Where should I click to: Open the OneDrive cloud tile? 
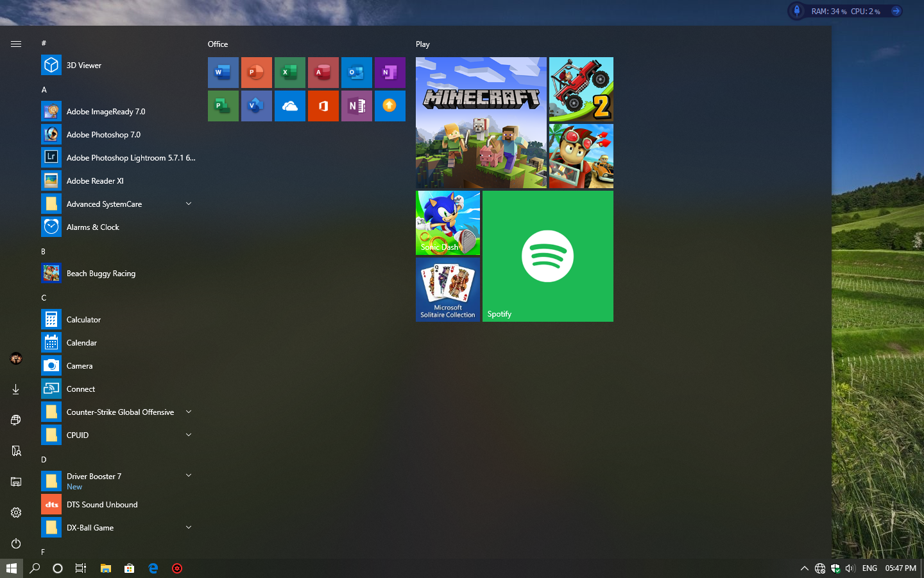click(x=290, y=106)
